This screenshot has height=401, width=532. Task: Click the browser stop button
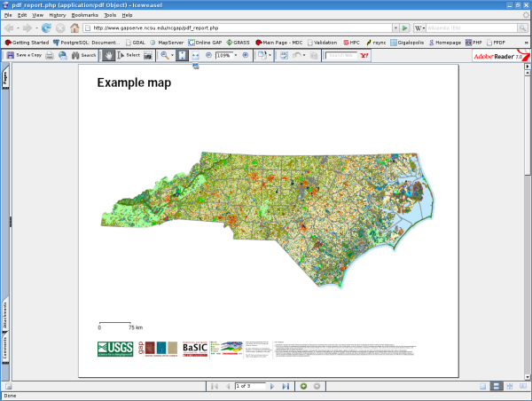tap(60, 28)
